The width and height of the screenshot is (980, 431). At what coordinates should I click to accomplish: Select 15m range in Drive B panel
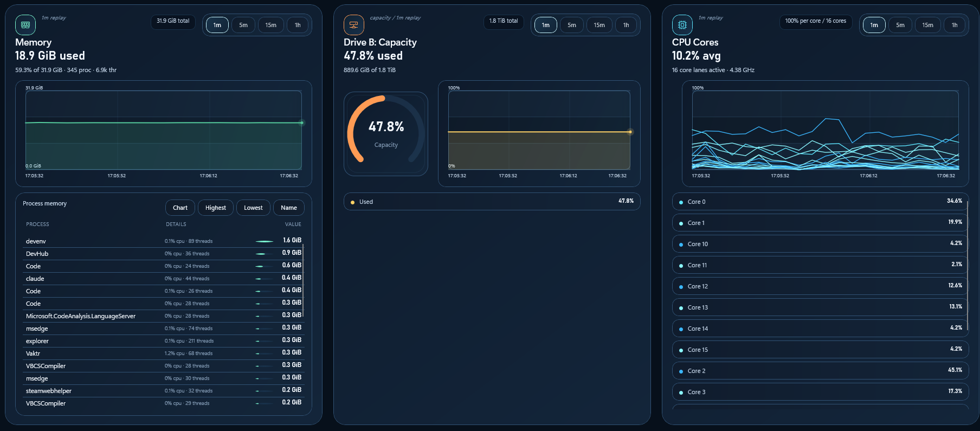[599, 25]
